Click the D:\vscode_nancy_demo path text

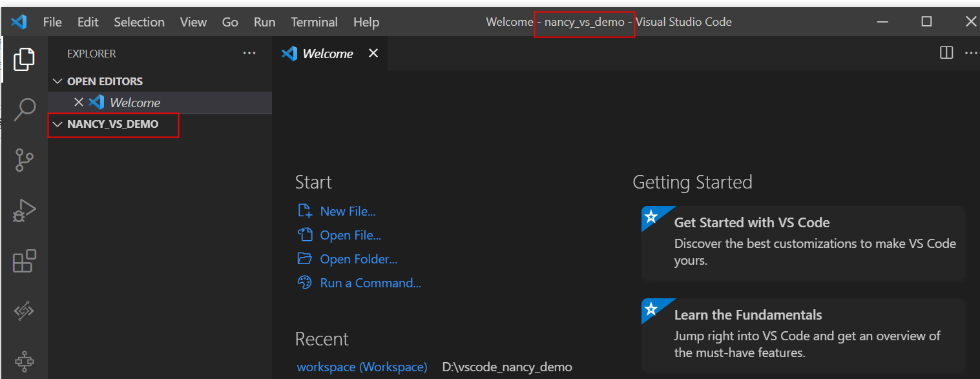click(x=507, y=367)
